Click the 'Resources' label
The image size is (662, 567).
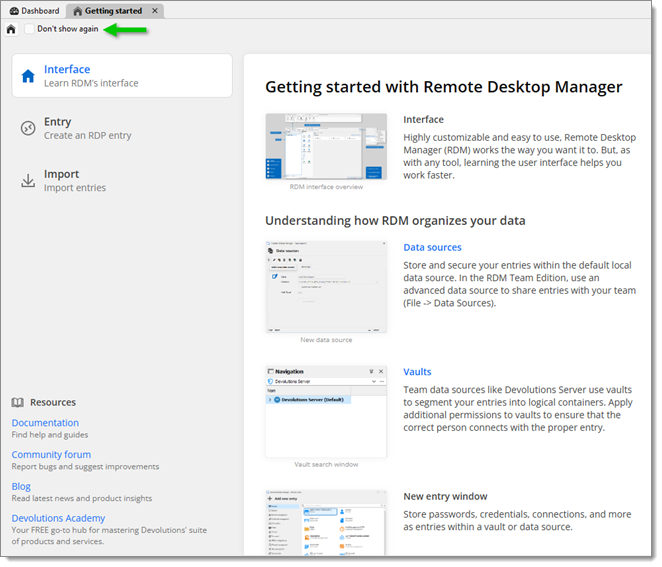pyautogui.click(x=53, y=402)
